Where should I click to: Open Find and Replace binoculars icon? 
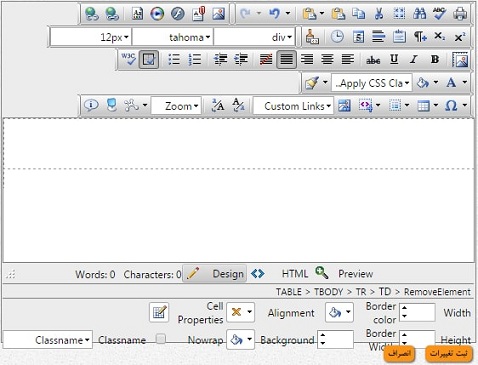coord(419,14)
